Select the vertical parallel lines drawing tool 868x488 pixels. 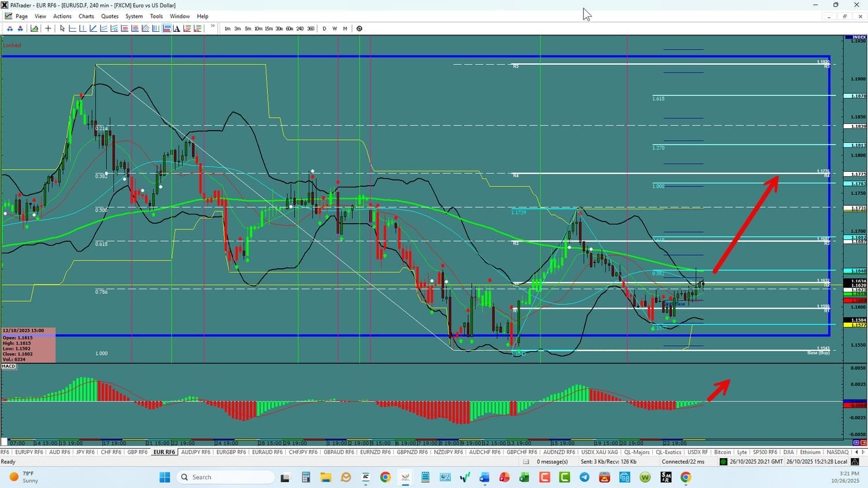(x=156, y=28)
